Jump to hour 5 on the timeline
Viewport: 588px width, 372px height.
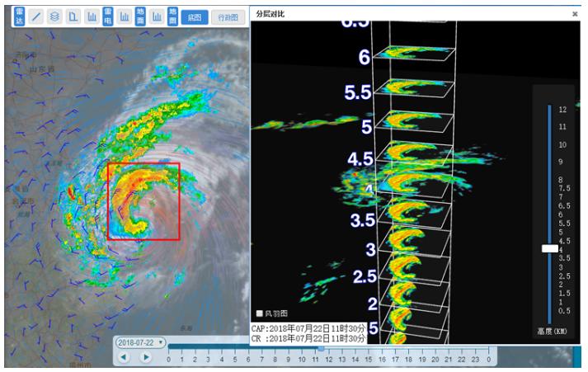tap(235, 360)
